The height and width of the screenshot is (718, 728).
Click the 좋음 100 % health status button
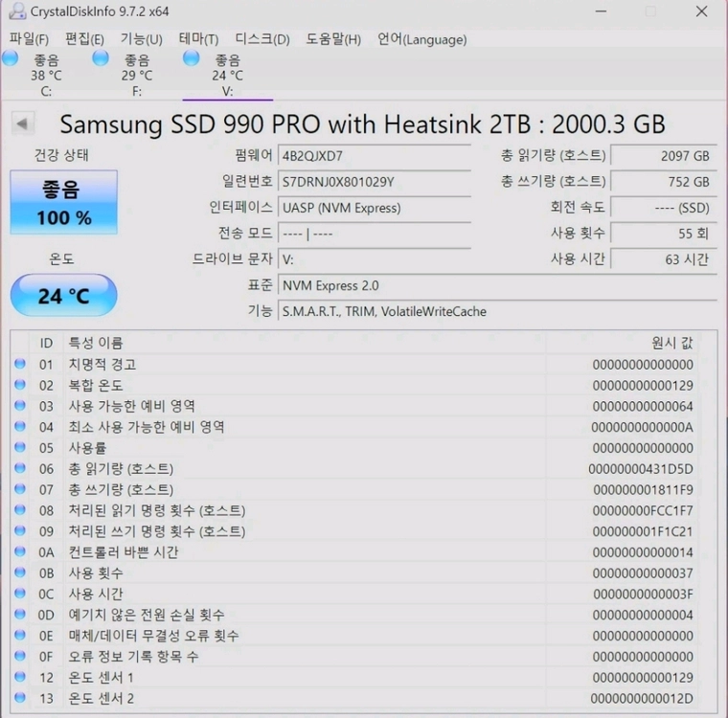[x=63, y=202]
